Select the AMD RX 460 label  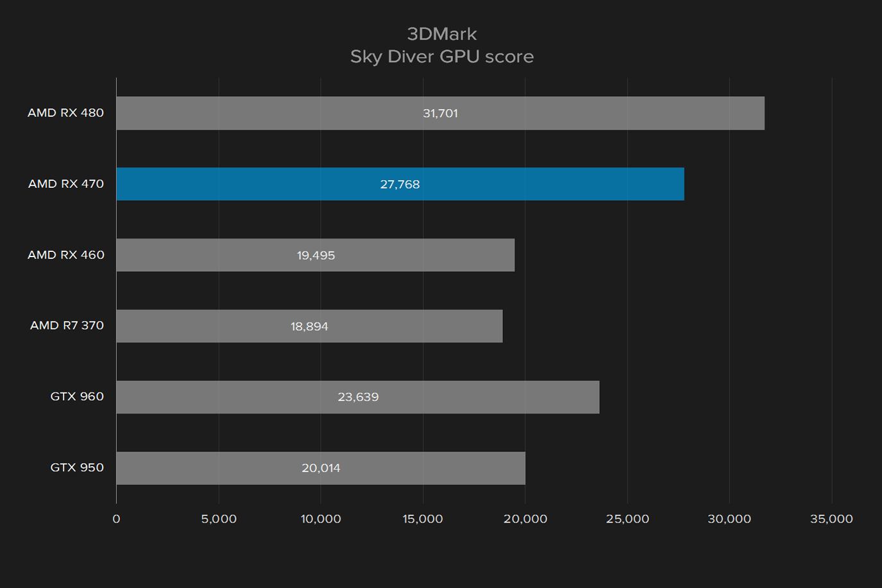[x=66, y=255]
